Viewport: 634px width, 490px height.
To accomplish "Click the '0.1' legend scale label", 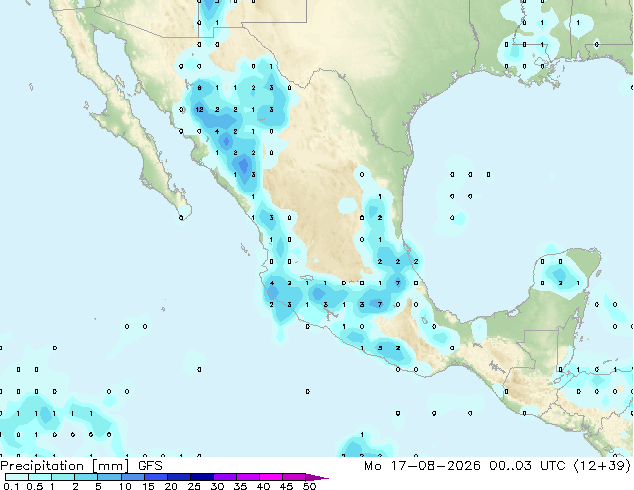I will [11, 486].
